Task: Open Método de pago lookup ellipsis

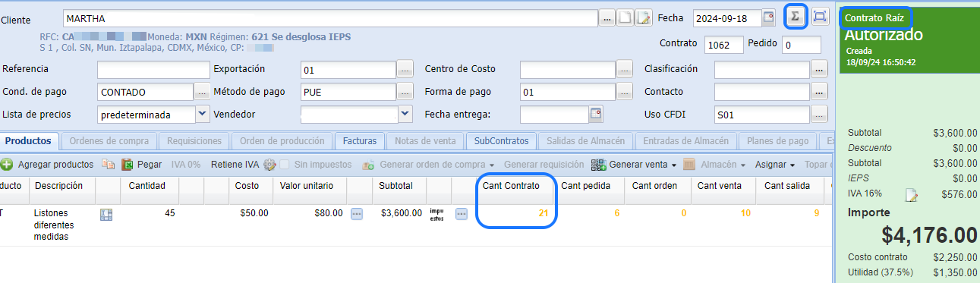Action: (405, 92)
